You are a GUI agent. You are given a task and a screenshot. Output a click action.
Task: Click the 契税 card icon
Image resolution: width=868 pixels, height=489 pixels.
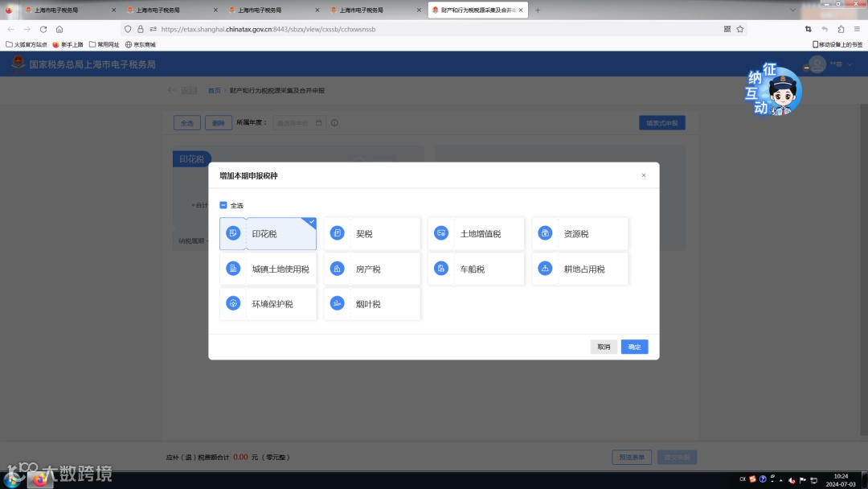tap(337, 233)
